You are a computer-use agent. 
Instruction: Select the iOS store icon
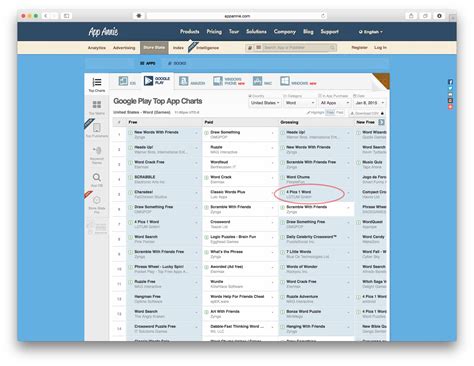point(123,81)
